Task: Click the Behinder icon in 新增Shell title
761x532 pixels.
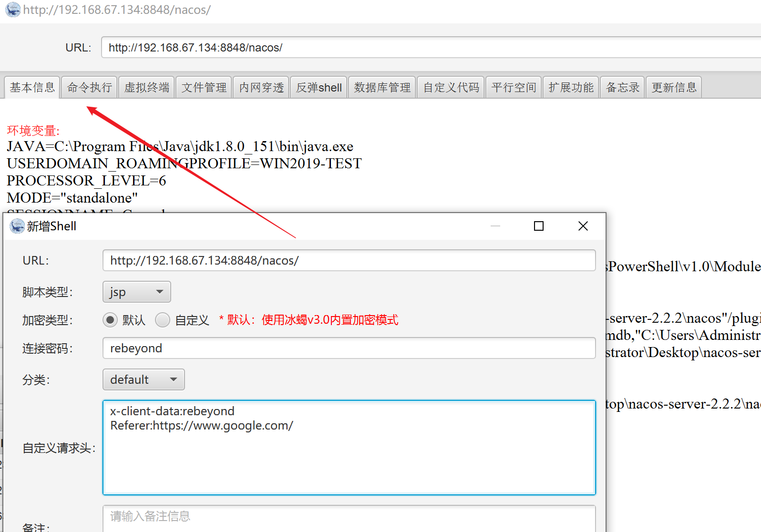Action: (x=17, y=226)
